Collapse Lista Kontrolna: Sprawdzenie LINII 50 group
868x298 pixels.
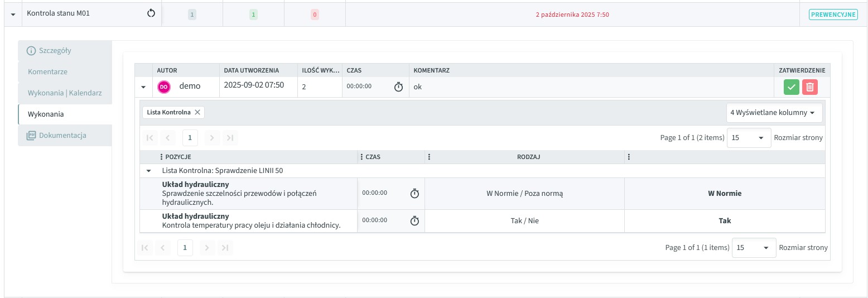[148, 171]
